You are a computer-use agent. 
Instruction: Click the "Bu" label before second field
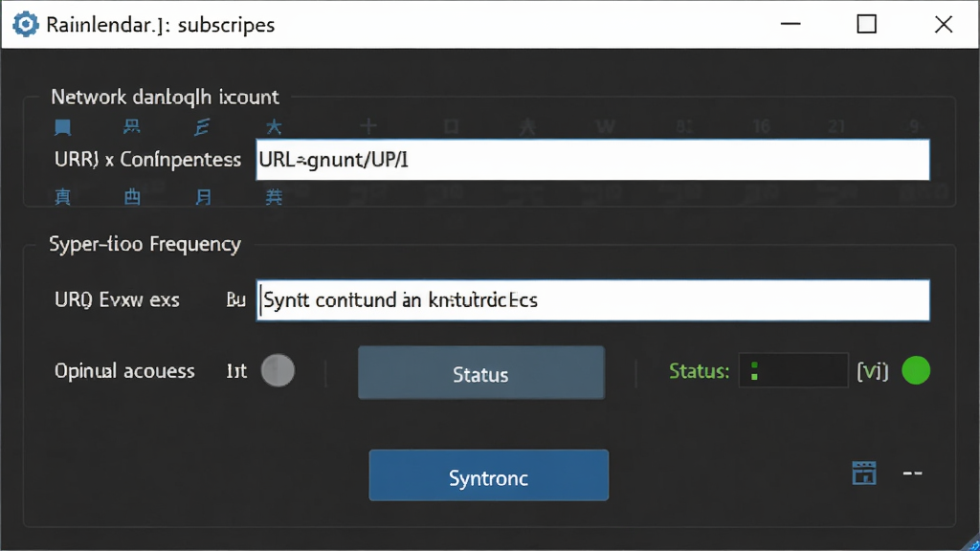point(235,299)
